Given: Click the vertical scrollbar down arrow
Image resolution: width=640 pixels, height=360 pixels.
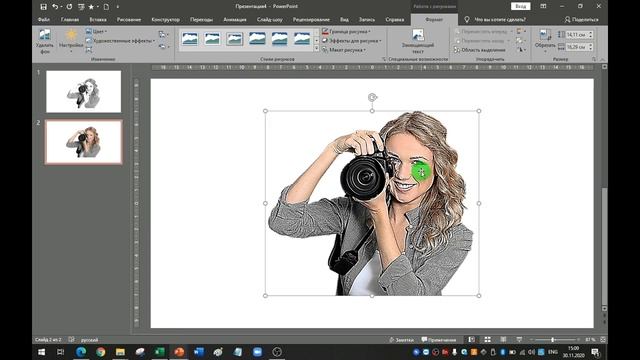Looking at the screenshot, I should point(604,309).
